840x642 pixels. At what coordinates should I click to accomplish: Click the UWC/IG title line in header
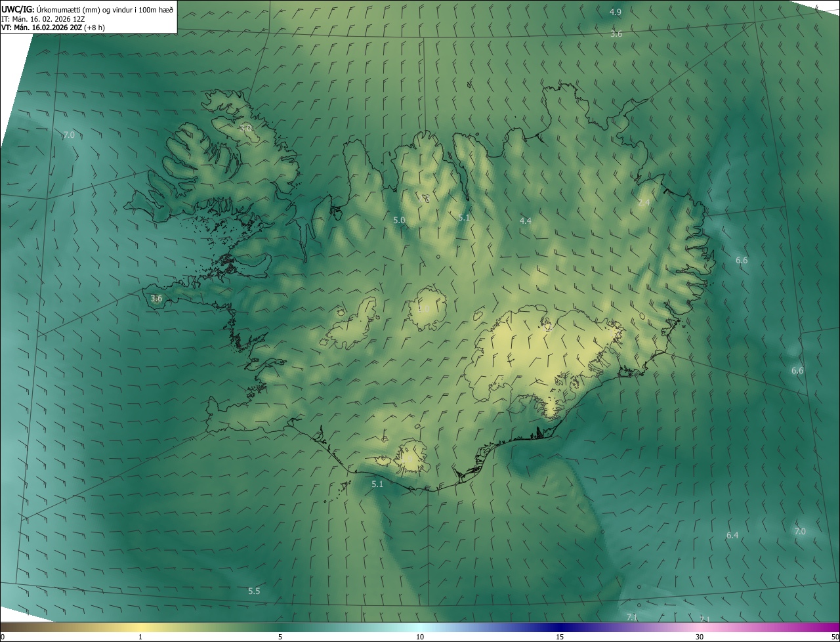[x=87, y=9]
